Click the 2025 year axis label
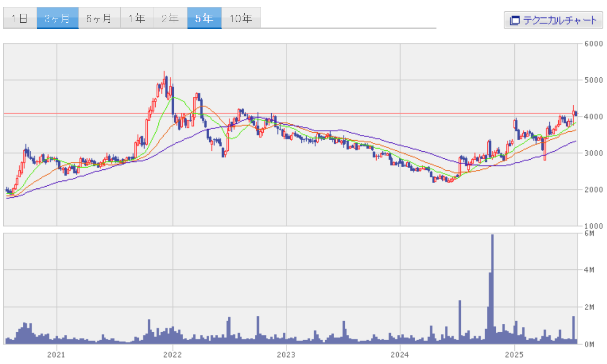The height and width of the screenshot is (364, 607). 514,354
